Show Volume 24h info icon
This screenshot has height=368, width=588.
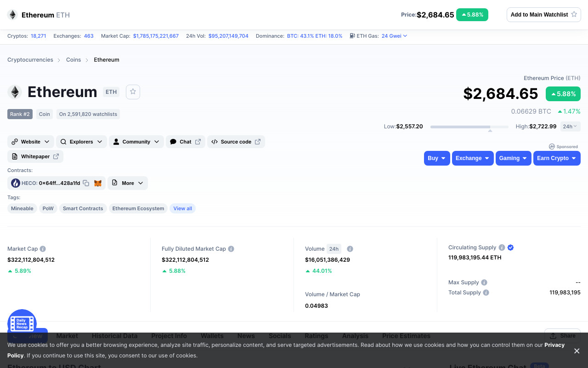pyautogui.click(x=350, y=249)
